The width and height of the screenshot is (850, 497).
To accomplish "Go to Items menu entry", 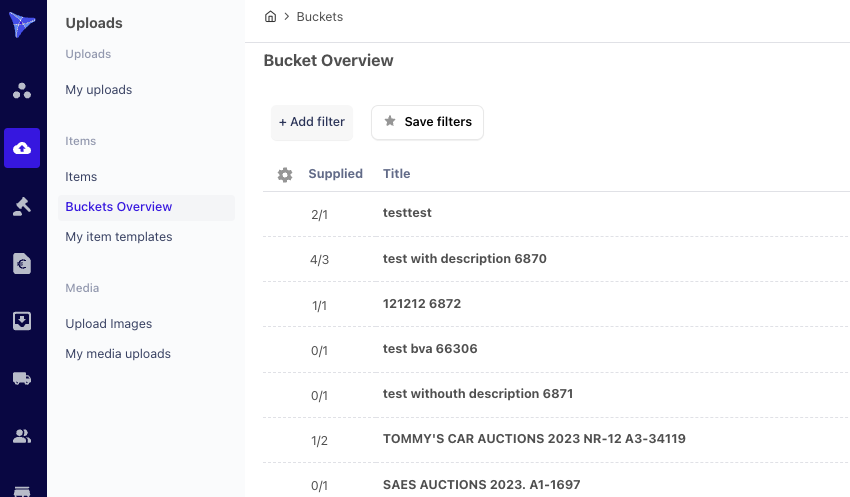I will tap(81, 177).
